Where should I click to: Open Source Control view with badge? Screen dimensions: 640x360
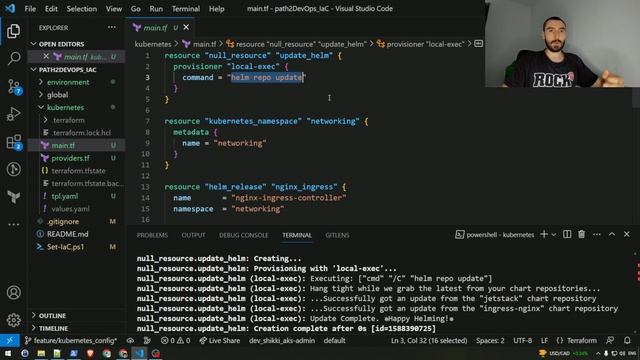(14, 87)
